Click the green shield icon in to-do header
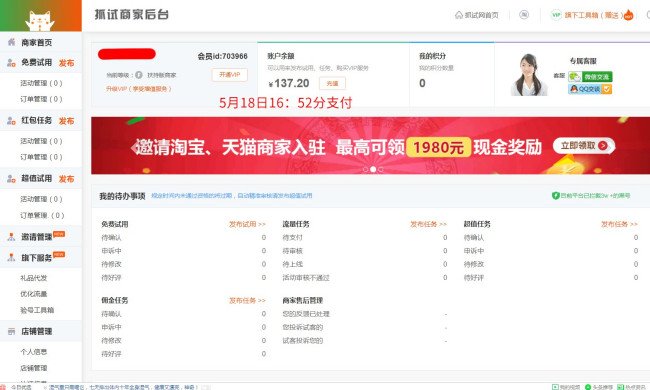Image resolution: width=650 pixels, height=390 pixels. pyautogui.click(x=555, y=196)
